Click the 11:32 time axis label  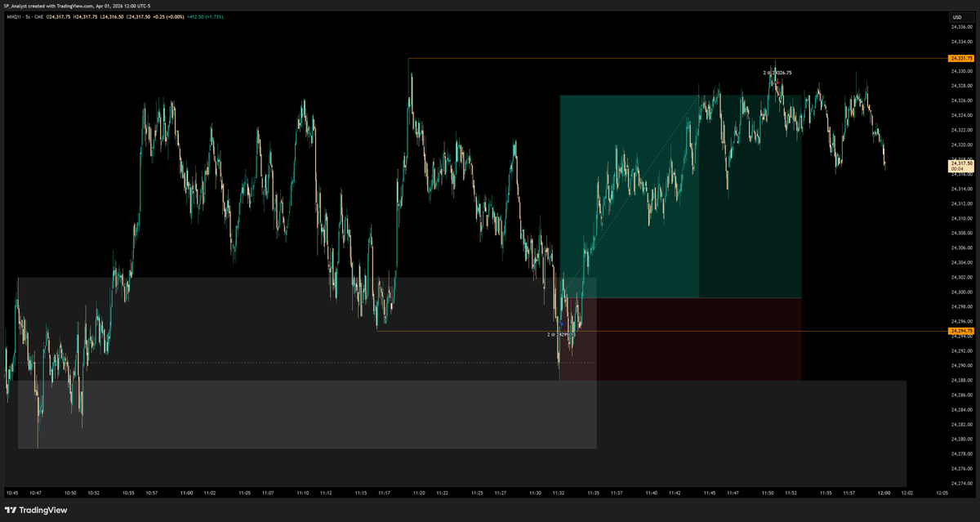click(559, 493)
